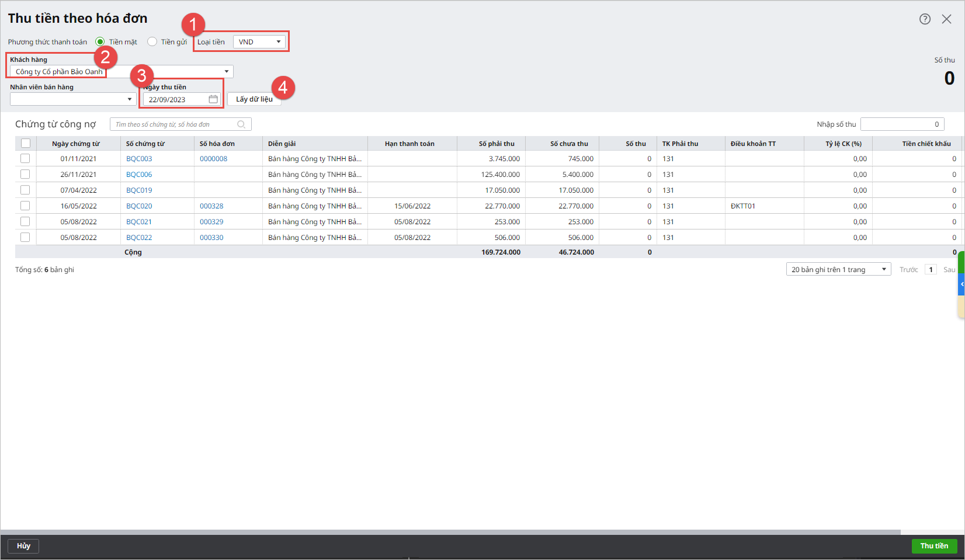
Task: Click the 01/11/2021 voucher date cell
Action: (x=79, y=159)
